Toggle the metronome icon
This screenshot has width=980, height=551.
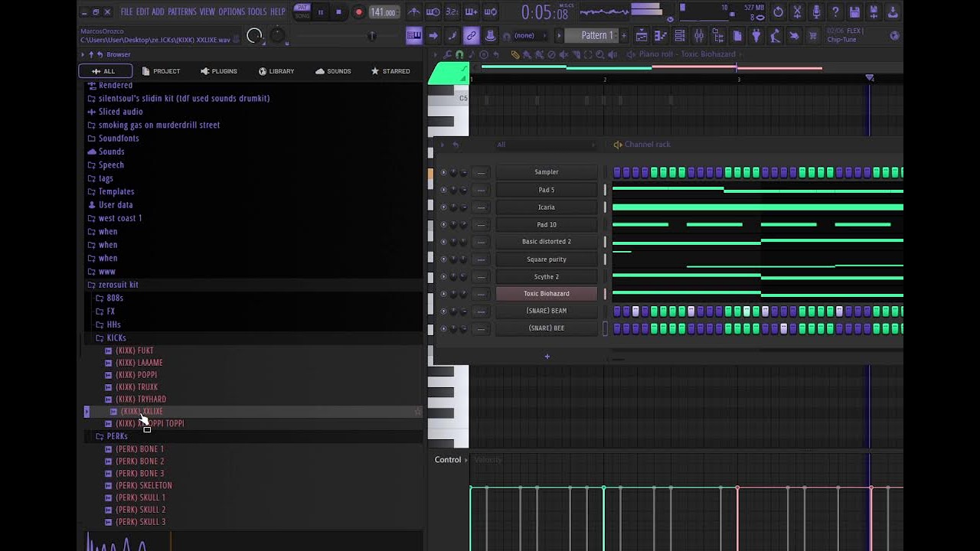(414, 12)
